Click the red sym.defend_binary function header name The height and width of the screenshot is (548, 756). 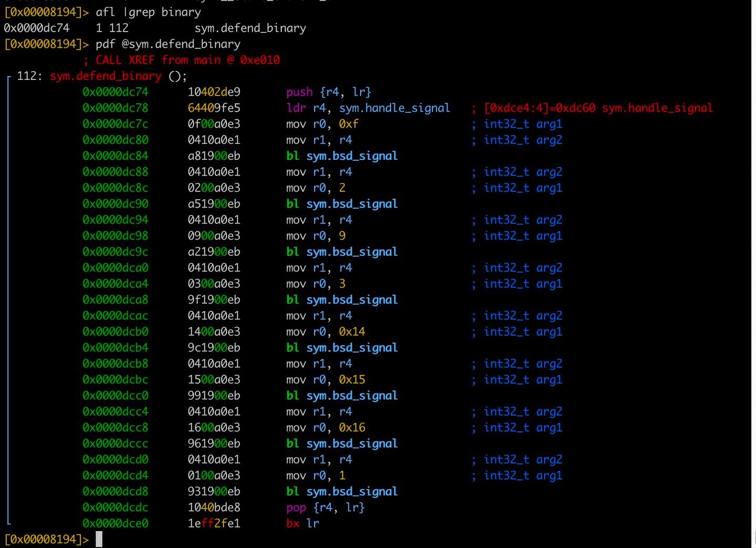(x=106, y=76)
